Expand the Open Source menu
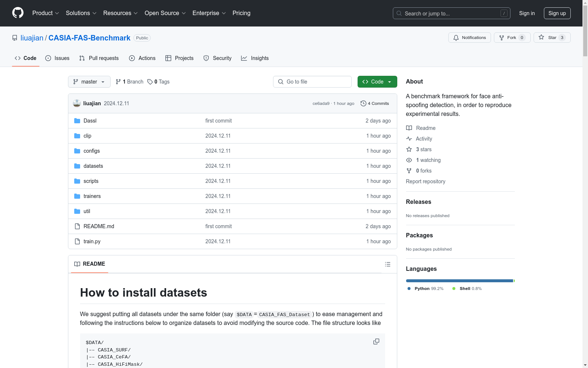Screen dimensions: 588x368 tap(165, 13)
